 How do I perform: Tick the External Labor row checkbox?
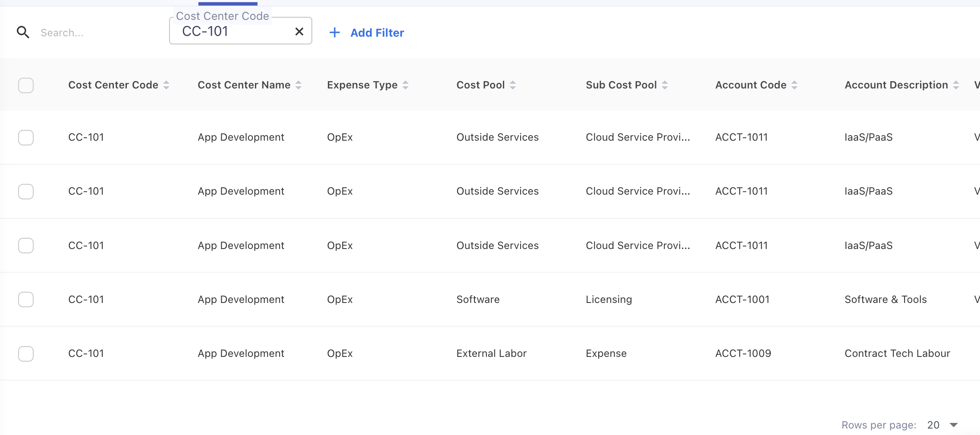tap(26, 353)
